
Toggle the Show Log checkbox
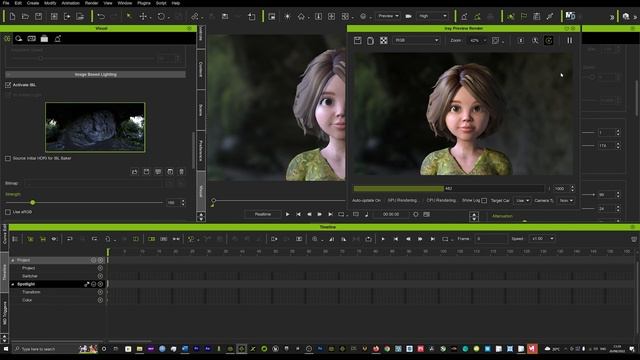484,200
